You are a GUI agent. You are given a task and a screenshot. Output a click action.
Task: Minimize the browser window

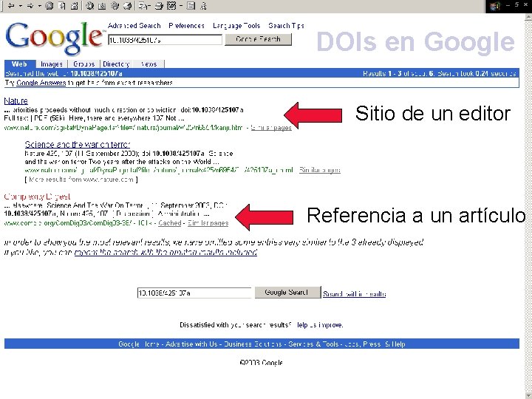[508, 5]
